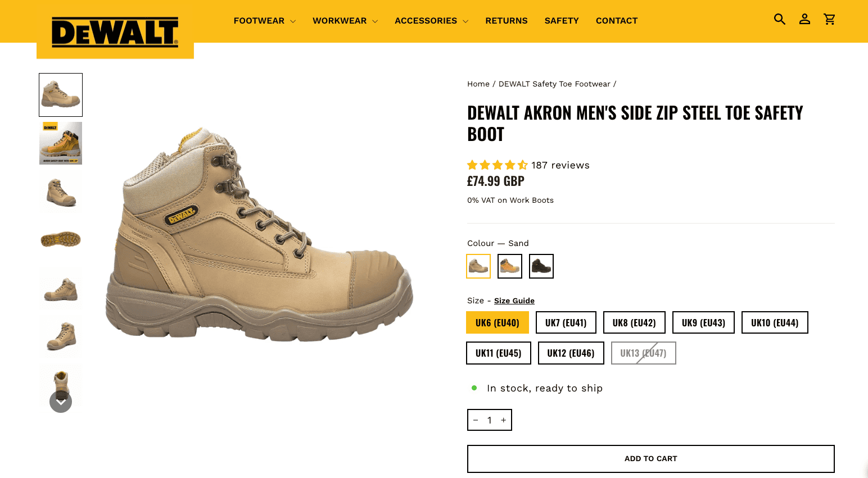
Task: Click the quantity input field
Action: click(490, 420)
